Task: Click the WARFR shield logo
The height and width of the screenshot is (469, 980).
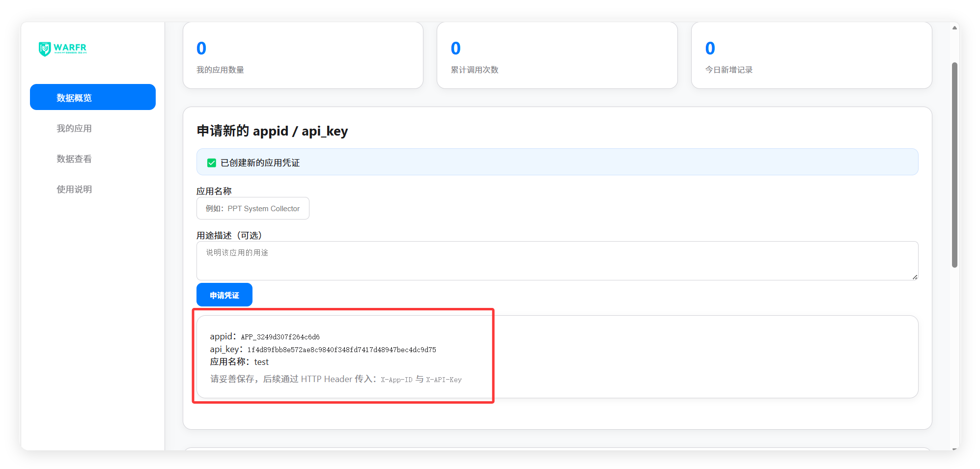Action: click(45, 49)
